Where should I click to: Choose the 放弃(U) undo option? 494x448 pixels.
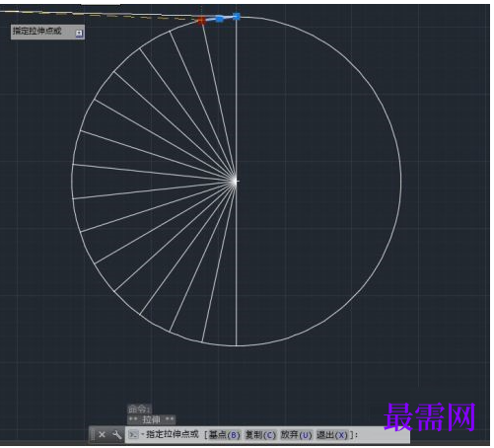(296, 435)
